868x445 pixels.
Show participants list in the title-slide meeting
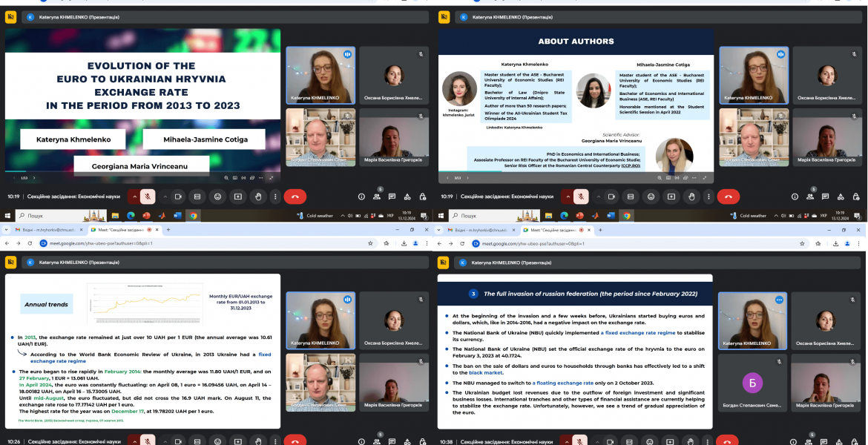pyautogui.click(x=377, y=197)
